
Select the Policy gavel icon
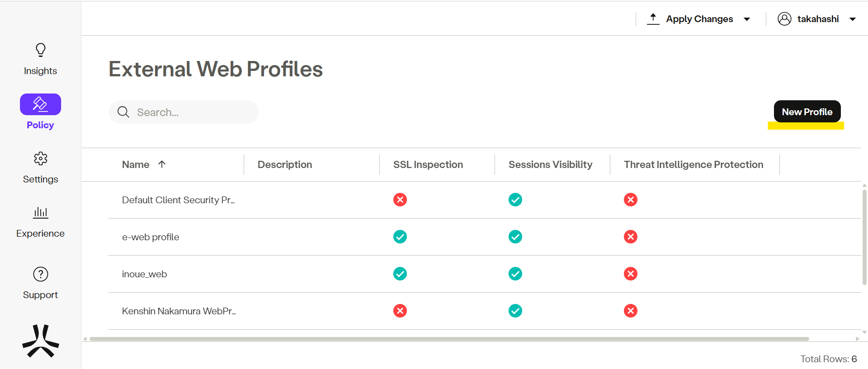(x=40, y=104)
